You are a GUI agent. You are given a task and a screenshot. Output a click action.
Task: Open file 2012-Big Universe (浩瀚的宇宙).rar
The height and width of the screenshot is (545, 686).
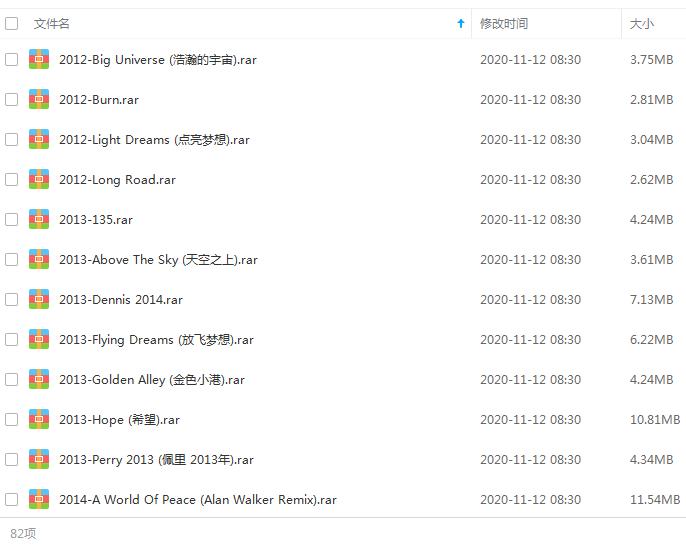tap(158, 59)
